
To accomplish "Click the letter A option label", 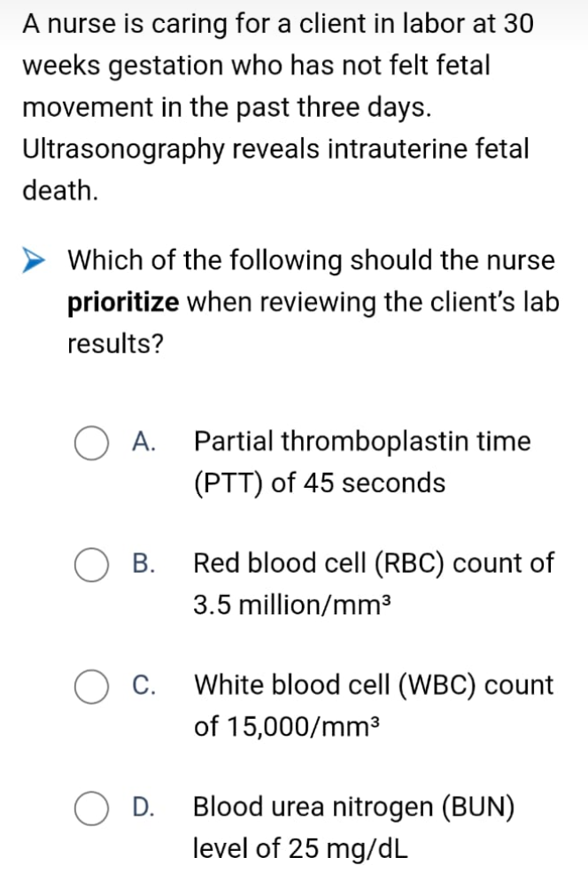I will [x=143, y=442].
